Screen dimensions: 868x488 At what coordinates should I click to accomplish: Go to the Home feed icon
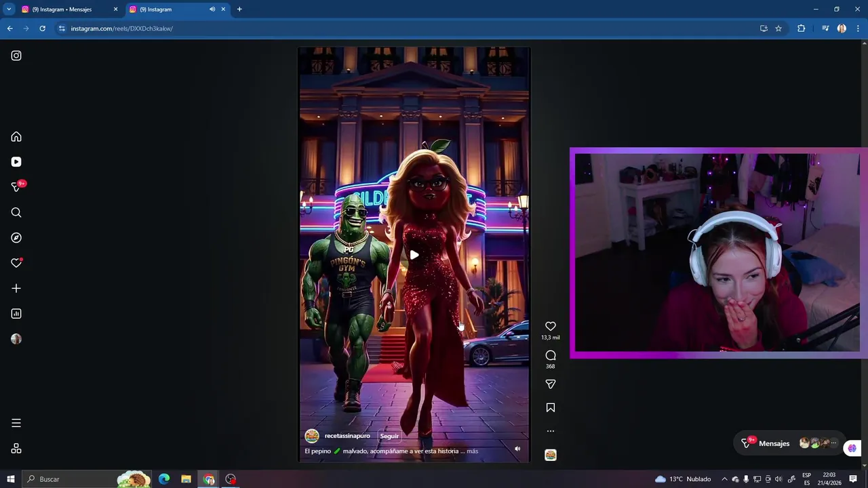[x=16, y=137]
